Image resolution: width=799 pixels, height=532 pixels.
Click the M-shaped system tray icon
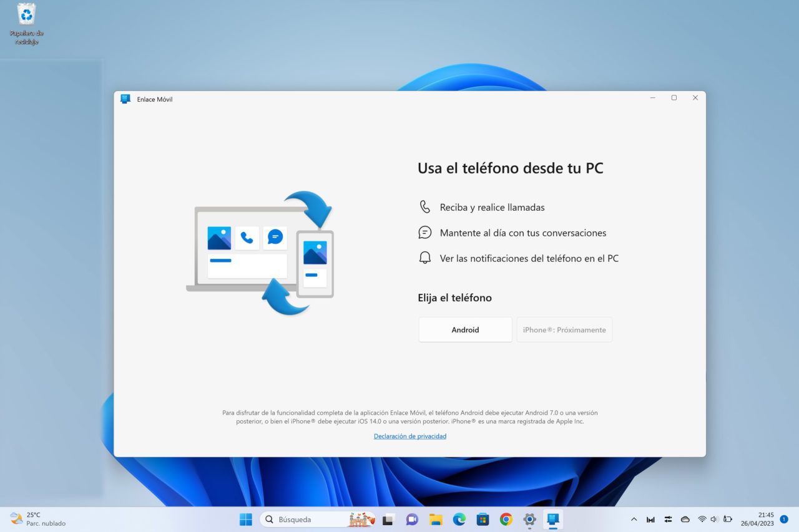pos(651,519)
